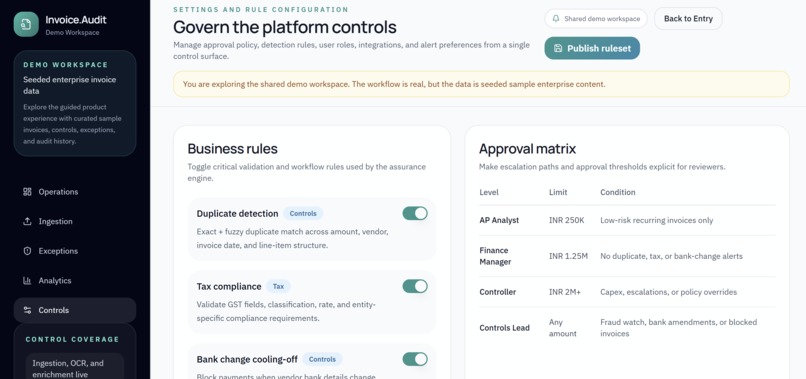
Task: Click the Finance Manager level cell
Action: pyautogui.click(x=495, y=256)
